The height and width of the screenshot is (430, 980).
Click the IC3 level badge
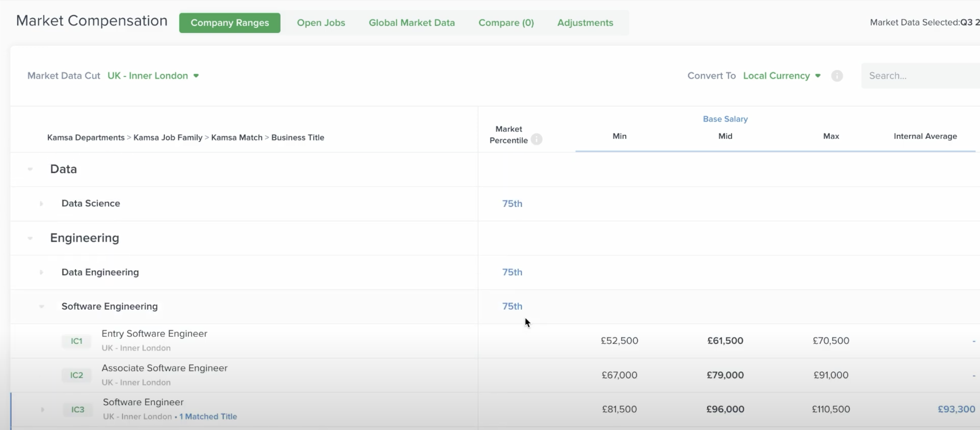pyautogui.click(x=78, y=410)
